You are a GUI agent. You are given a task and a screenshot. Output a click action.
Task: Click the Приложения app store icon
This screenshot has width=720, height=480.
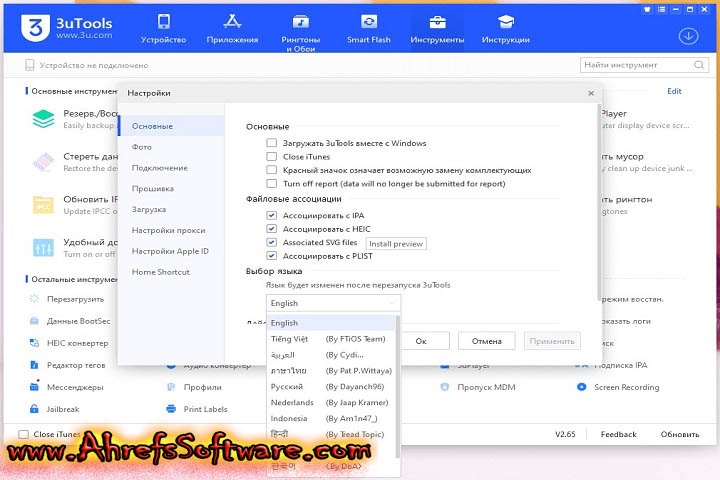(x=233, y=22)
